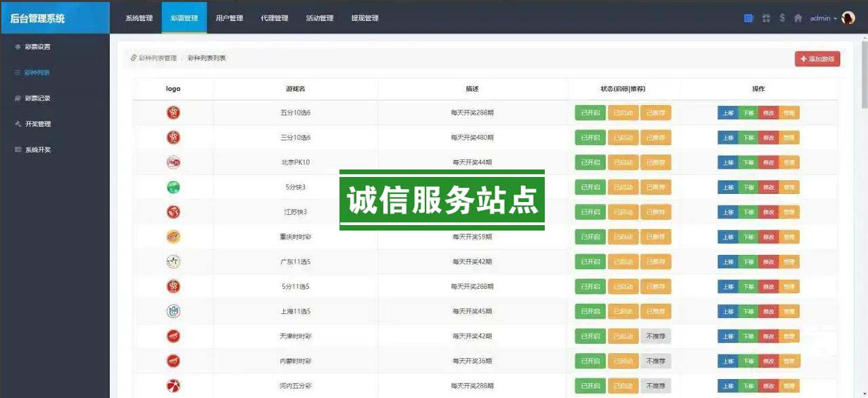Screen dimensions: 868x398
Task: Toggle 已推荐 status for 广东11选5
Action: (x=655, y=262)
